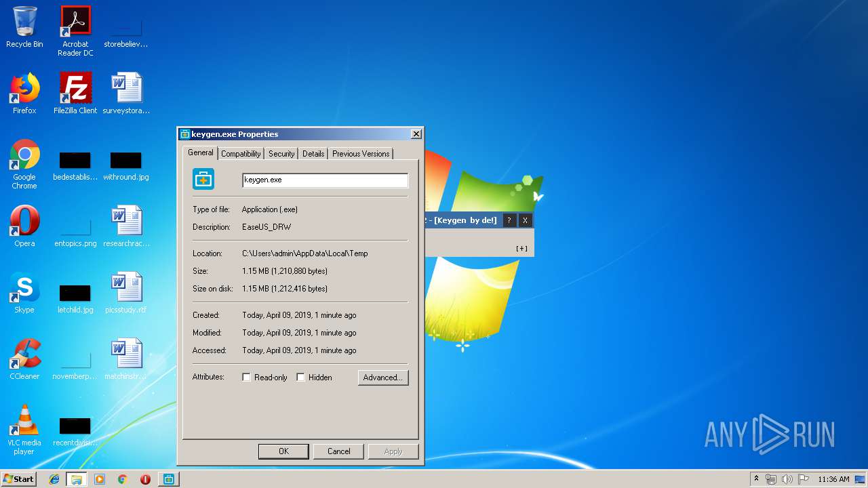Click Location path C:\Users\admin\AppData\Local\Temp

click(305, 253)
